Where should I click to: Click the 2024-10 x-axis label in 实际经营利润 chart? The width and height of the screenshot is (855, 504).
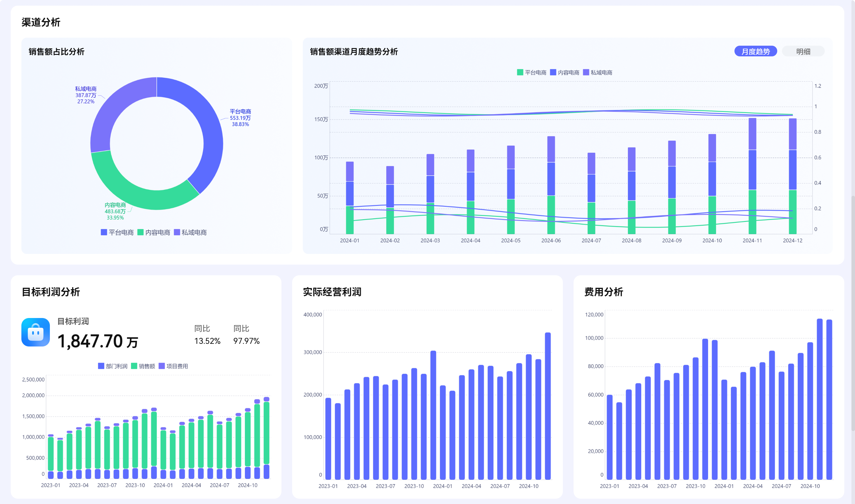(x=529, y=486)
